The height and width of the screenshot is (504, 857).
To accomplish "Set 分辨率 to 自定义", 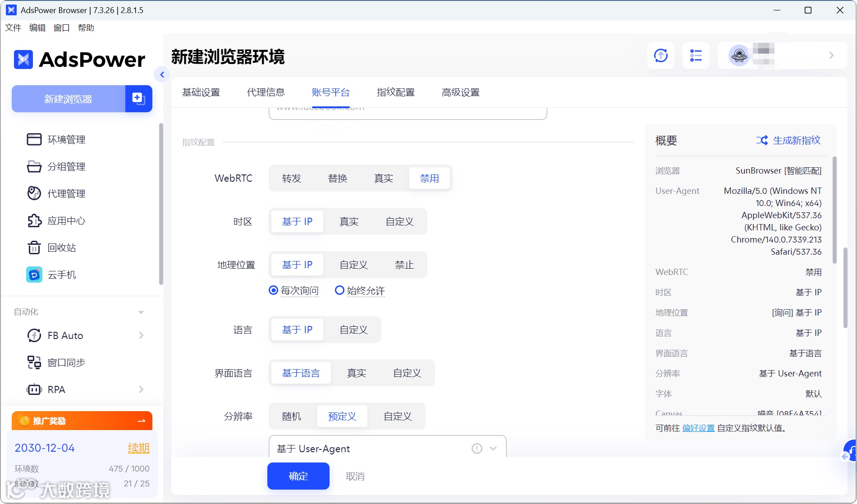I will point(398,416).
